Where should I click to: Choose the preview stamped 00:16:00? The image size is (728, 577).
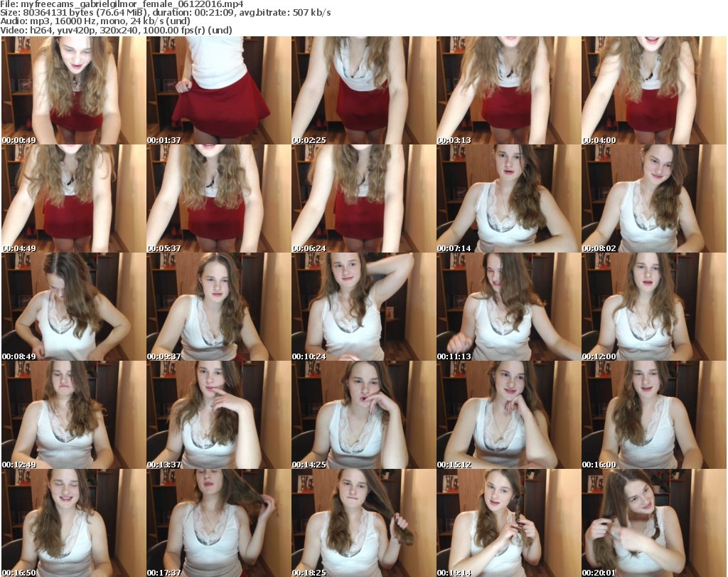[654, 415]
